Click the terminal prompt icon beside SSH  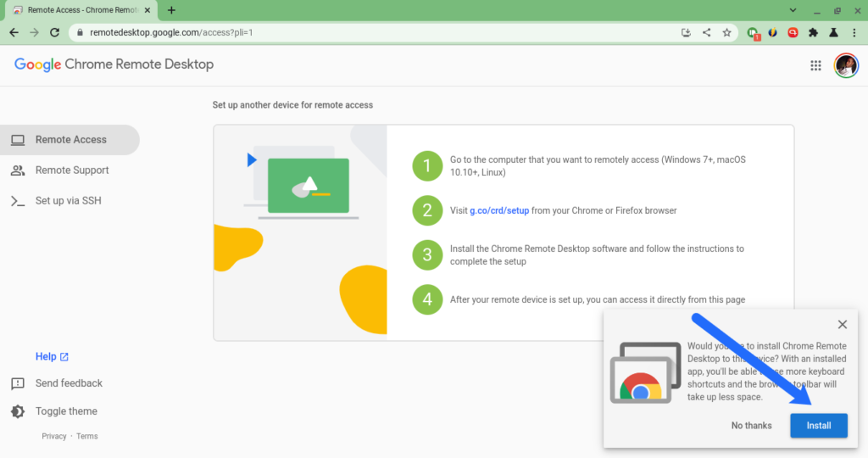click(18, 201)
